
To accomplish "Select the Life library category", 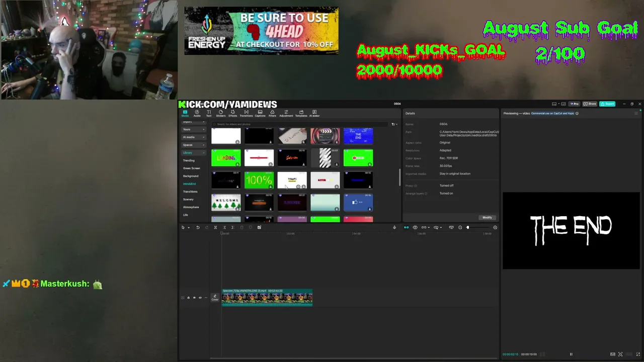I will point(185,215).
